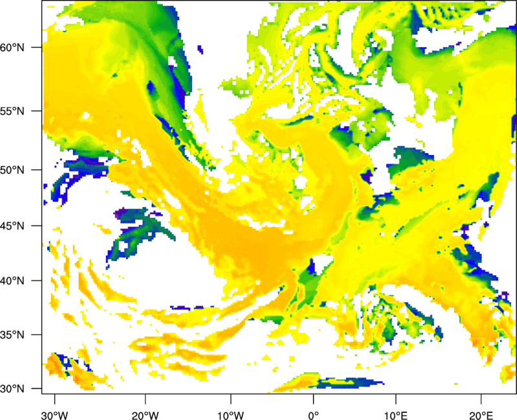The image size is (517, 420).
Task: Click the 30°W longitude label
Action: click(x=54, y=415)
